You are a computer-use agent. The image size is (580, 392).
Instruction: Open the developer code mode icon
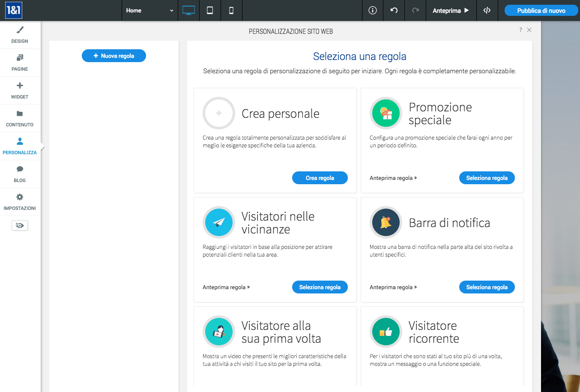pyautogui.click(x=487, y=10)
